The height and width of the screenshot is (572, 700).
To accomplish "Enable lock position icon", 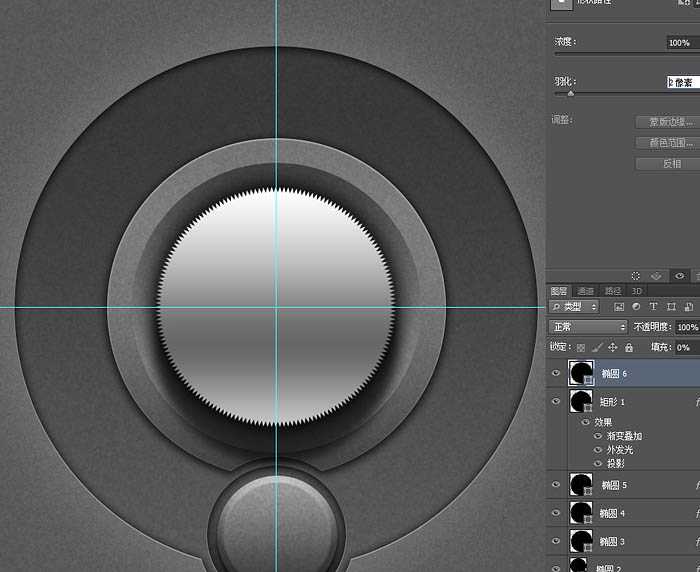I will (x=612, y=347).
